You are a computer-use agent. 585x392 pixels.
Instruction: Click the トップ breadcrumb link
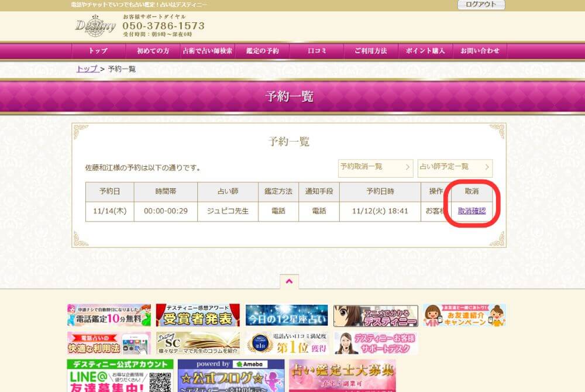tap(87, 69)
